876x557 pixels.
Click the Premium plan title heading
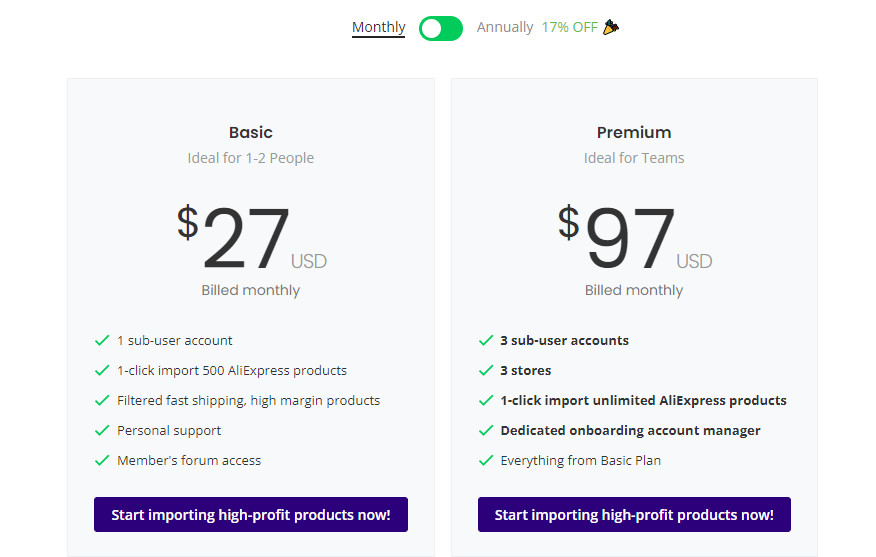click(x=634, y=132)
